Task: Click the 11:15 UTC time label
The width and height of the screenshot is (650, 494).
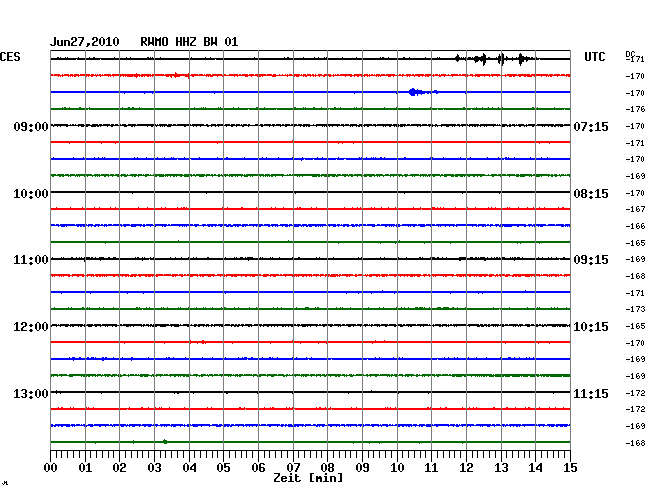Action: 591,393
